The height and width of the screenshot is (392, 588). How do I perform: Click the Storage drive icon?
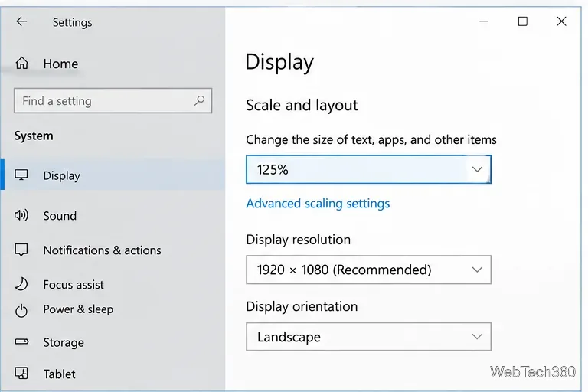pos(21,341)
